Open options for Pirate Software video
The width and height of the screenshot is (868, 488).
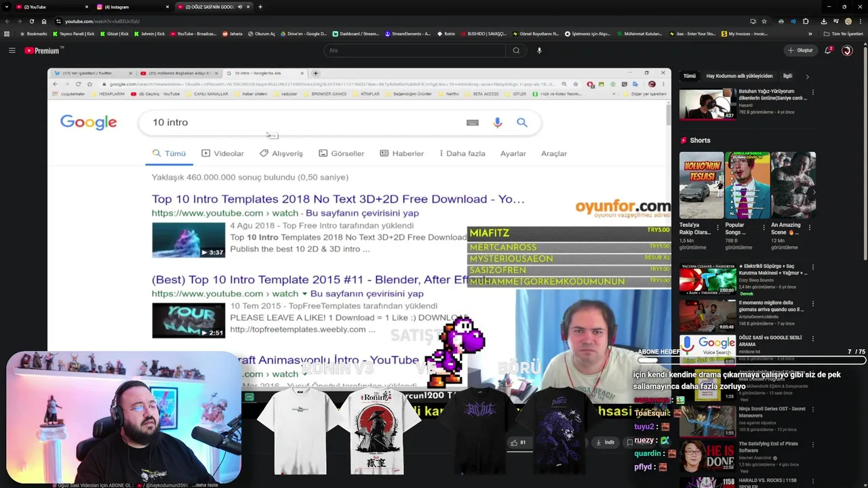[x=812, y=446]
